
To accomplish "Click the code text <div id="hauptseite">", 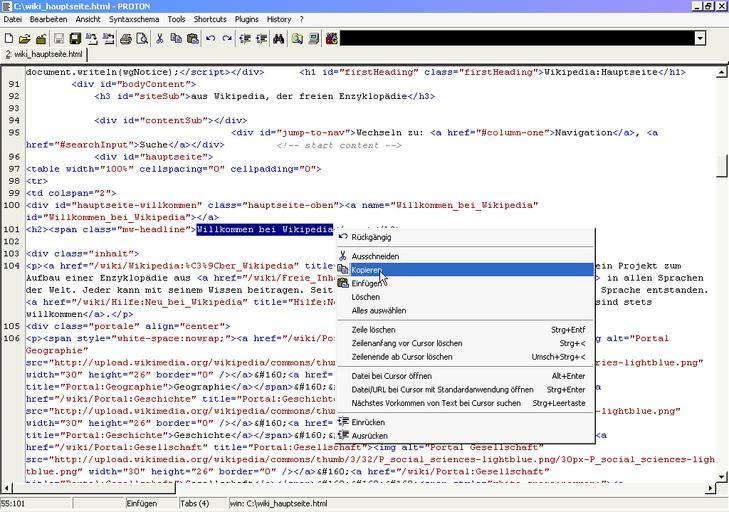I will [153, 157].
